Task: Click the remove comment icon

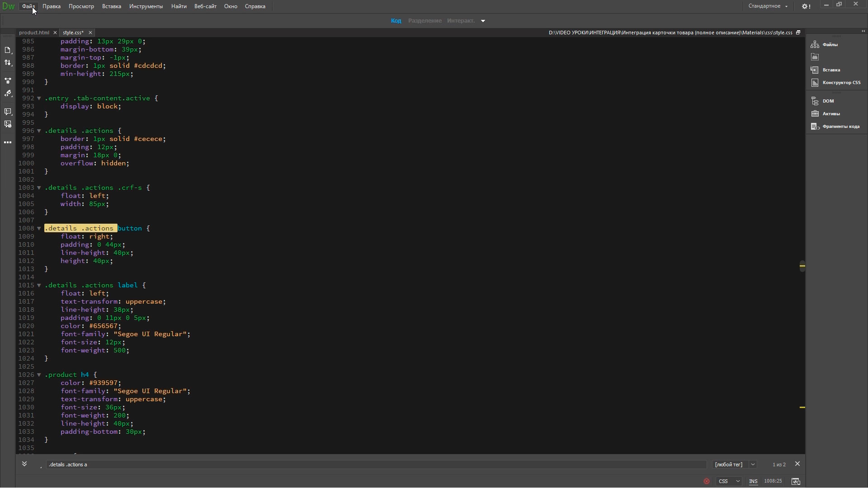Action: click(8, 124)
